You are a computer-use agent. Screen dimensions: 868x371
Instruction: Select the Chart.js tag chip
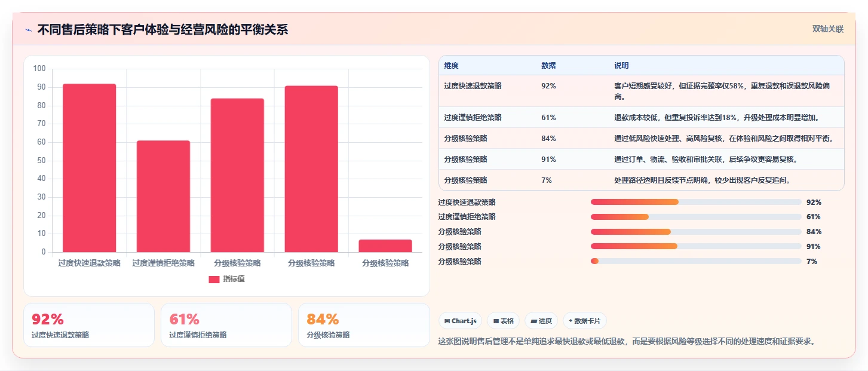click(461, 321)
